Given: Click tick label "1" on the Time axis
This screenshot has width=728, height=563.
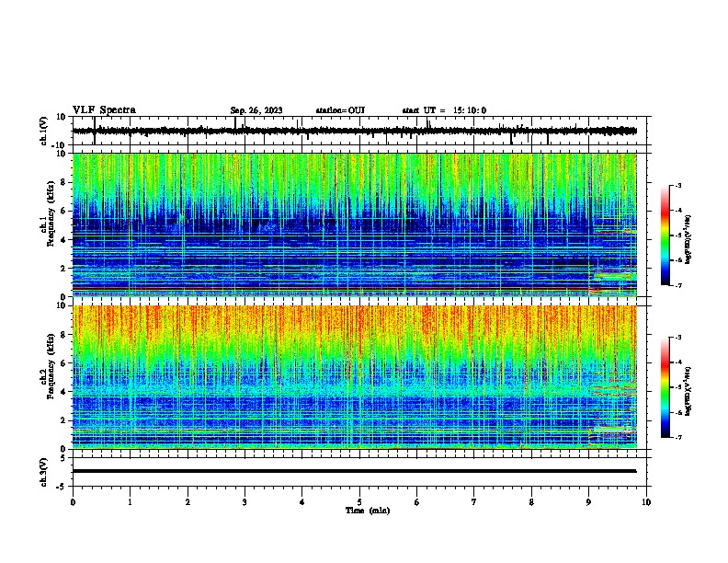Looking at the screenshot, I should (130, 502).
